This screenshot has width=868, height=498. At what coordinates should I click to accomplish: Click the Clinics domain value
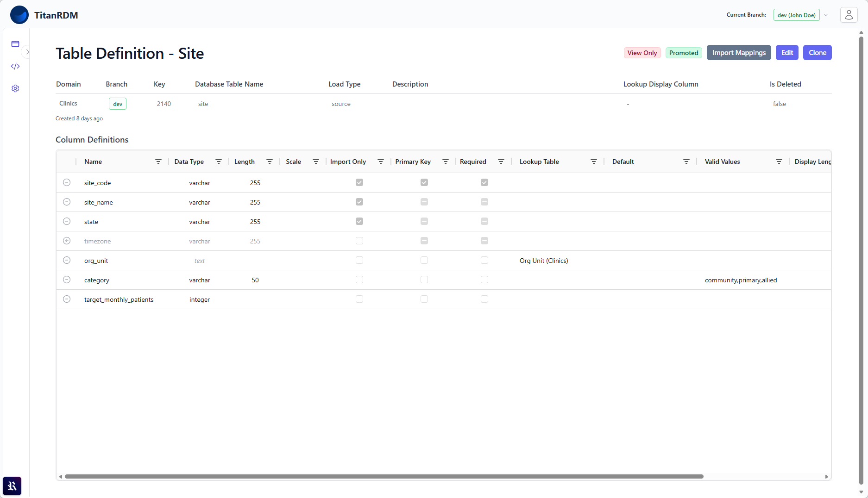[68, 103]
